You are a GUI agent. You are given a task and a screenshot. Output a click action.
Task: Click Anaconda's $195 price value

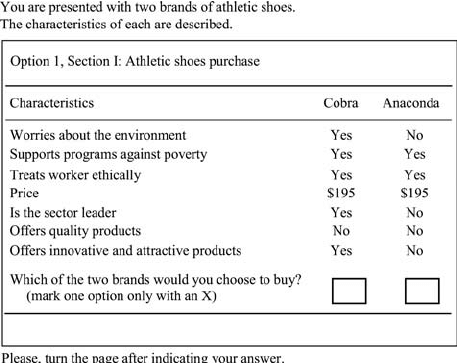[414, 193]
